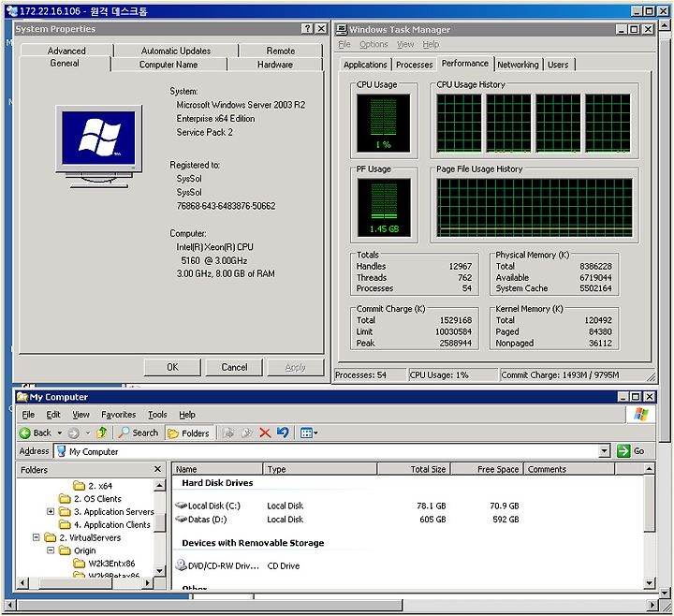
Task: Switch to Computer Name tab
Action: click(168, 64)
